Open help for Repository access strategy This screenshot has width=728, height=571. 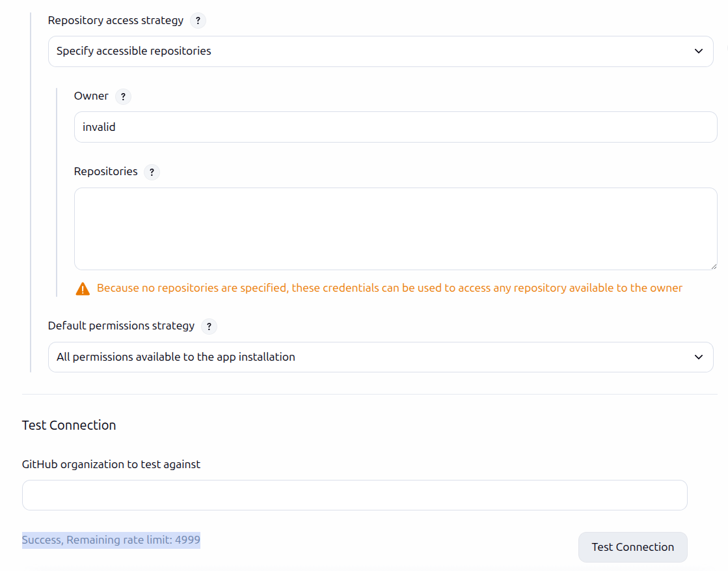coord(198,21)
